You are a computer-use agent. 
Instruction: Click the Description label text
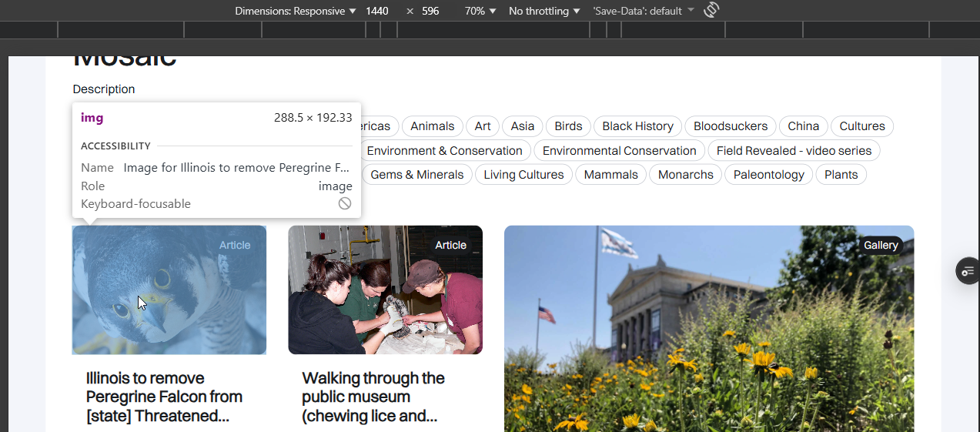[104, 89]
